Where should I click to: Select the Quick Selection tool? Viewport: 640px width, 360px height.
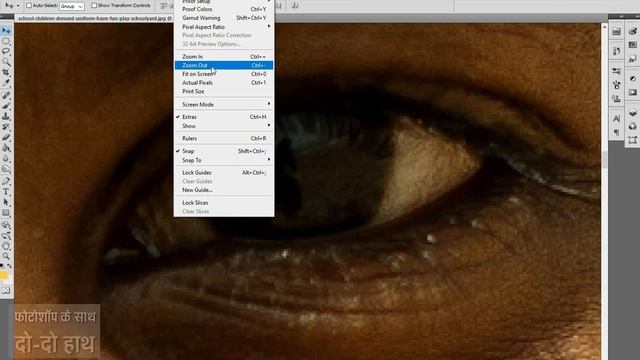[x=6, y=62]
